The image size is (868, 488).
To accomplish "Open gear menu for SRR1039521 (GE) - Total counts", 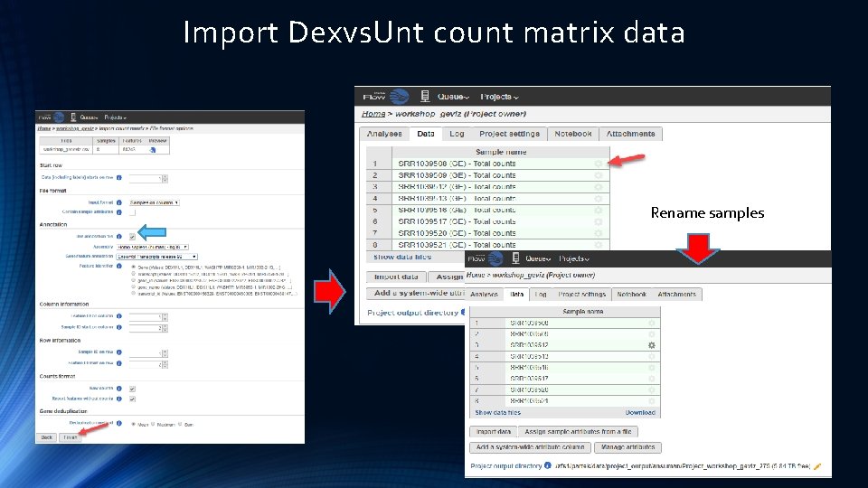I will click(598, 245).
